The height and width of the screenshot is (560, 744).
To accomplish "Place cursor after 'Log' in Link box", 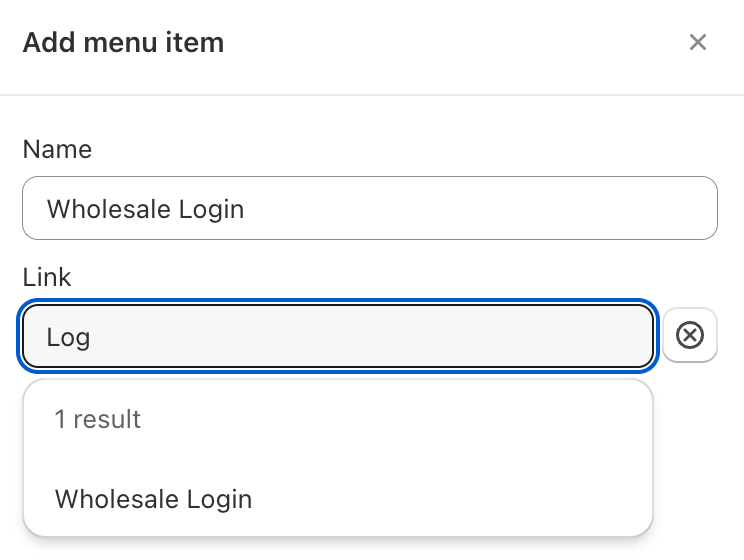I will [x=93, y=337].
